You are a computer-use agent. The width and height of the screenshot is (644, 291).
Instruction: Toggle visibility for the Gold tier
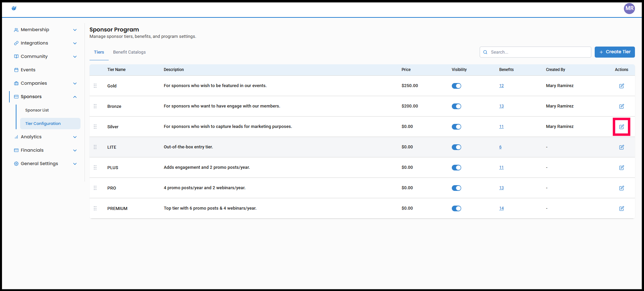tap(456, 86)
